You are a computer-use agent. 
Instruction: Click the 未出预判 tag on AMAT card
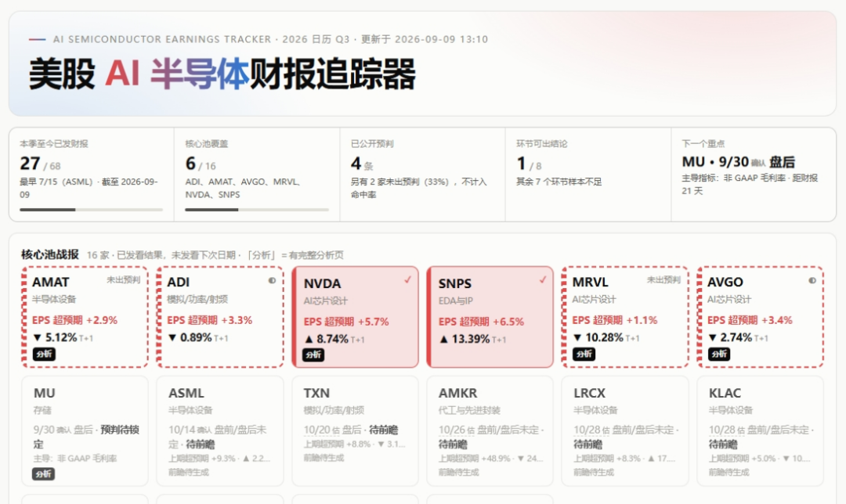tap(124, 279)
